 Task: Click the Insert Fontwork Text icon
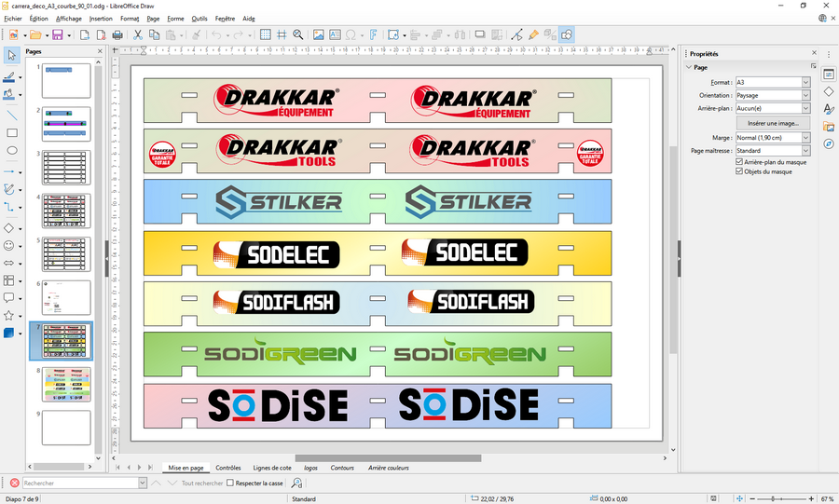click(373, 35)
